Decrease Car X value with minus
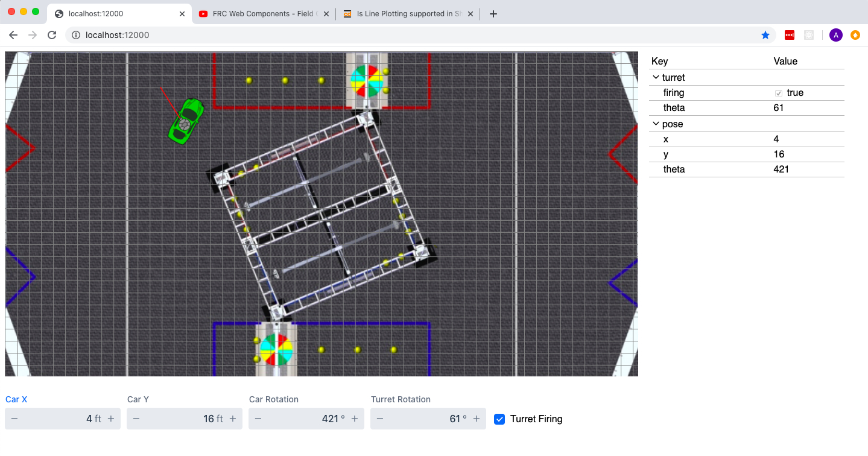 click(14, 419)
